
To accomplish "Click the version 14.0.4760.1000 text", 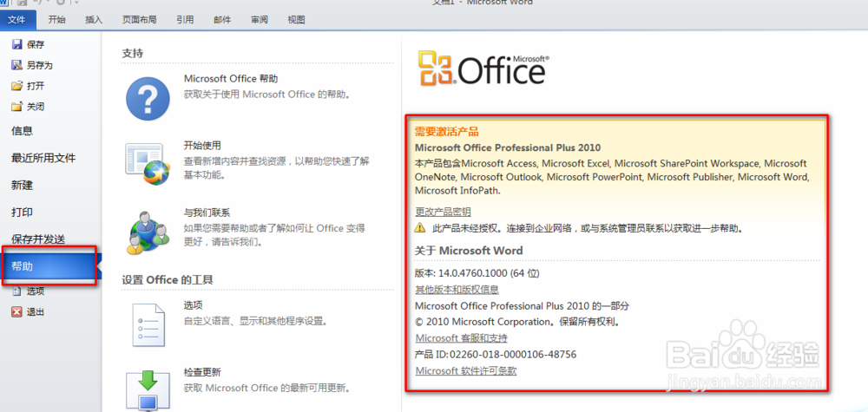I will point(477,273).
